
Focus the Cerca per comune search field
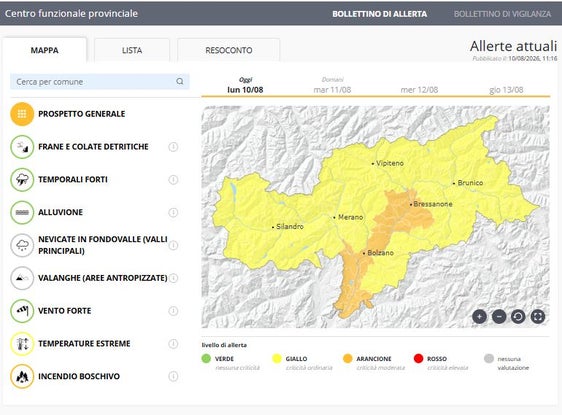coord(100,82)
